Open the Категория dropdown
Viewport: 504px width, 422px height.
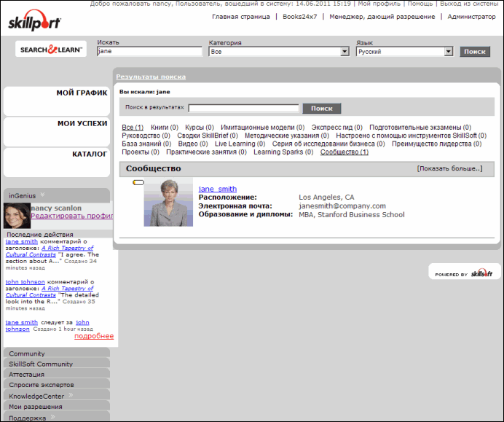click(279, 52)
